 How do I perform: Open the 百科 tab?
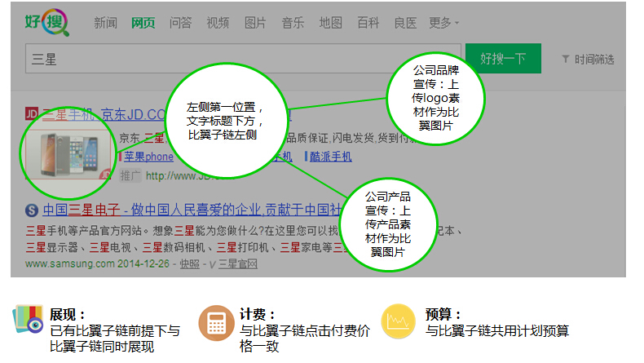coord(368,23)
